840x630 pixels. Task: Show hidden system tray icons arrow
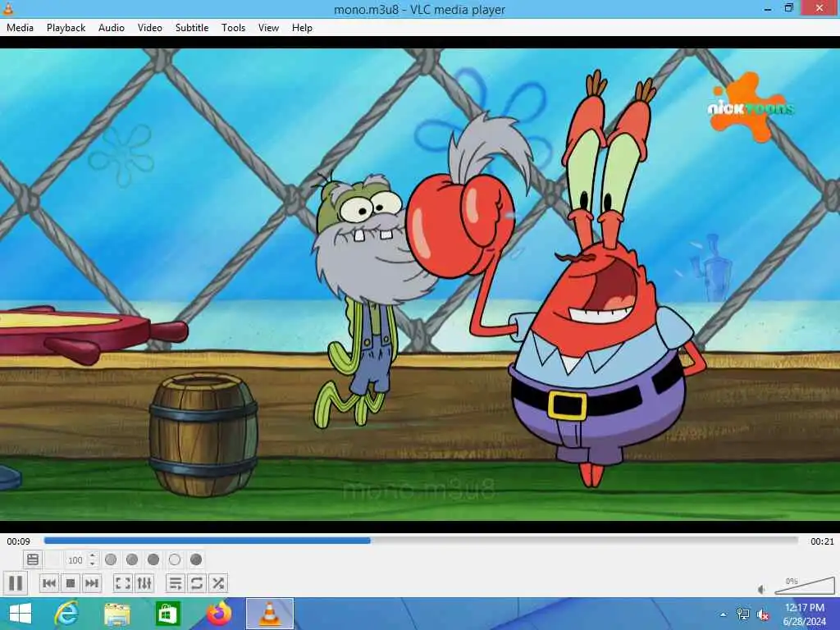[x=724, y=614]
